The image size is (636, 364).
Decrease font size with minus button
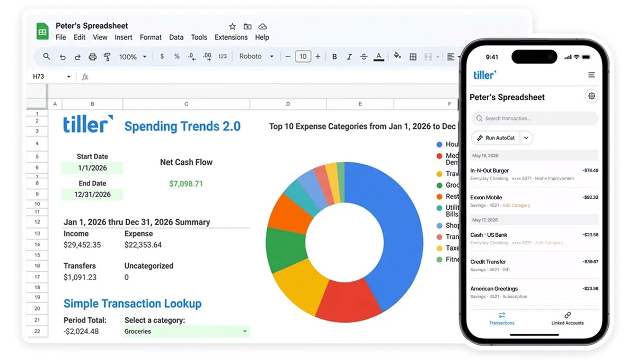pos(288,57)
